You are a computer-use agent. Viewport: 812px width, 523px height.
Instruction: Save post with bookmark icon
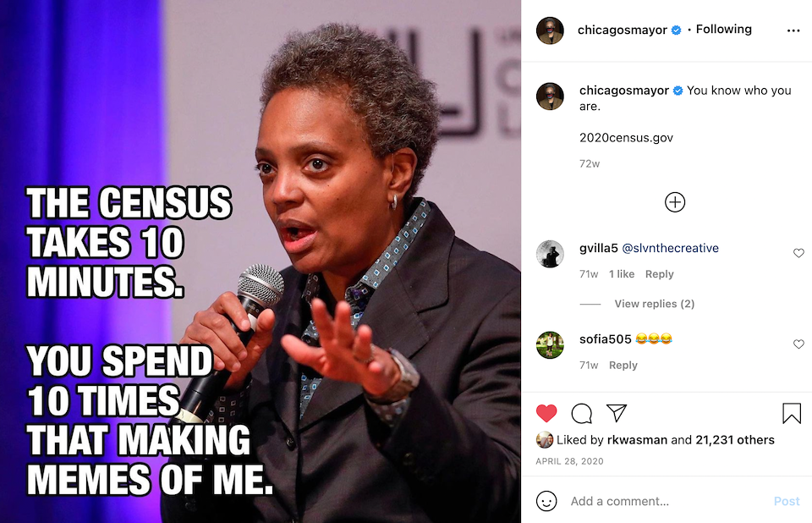(792, 413)
